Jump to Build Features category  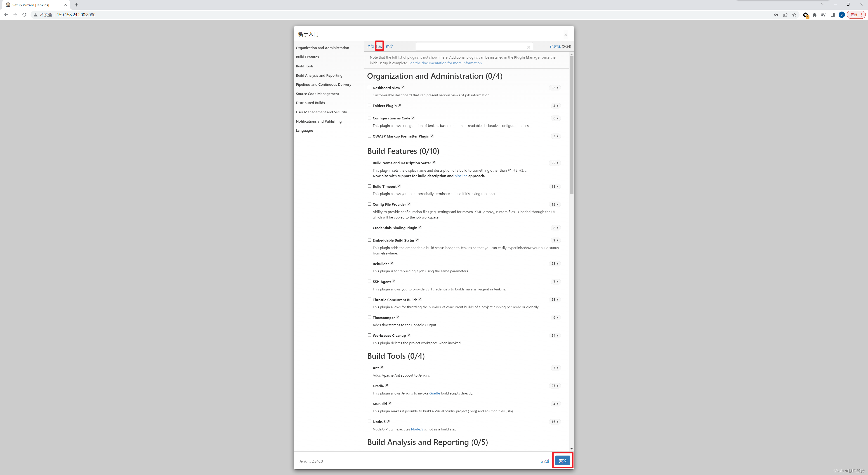(307, 57)
